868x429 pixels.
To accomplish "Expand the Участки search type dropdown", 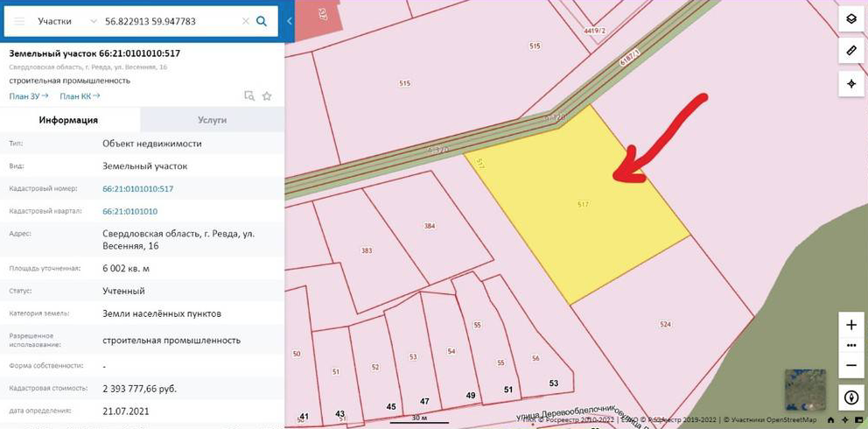I will click(67, 22).
